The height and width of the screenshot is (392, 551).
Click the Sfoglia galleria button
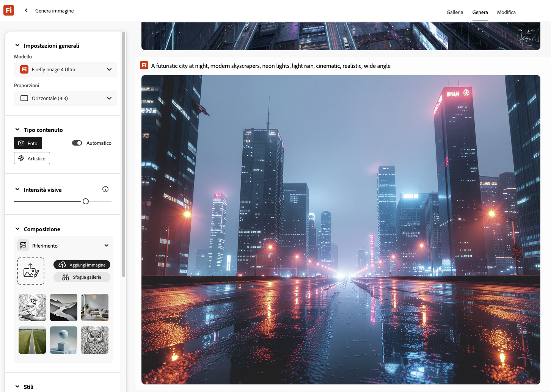pos(82,277)
